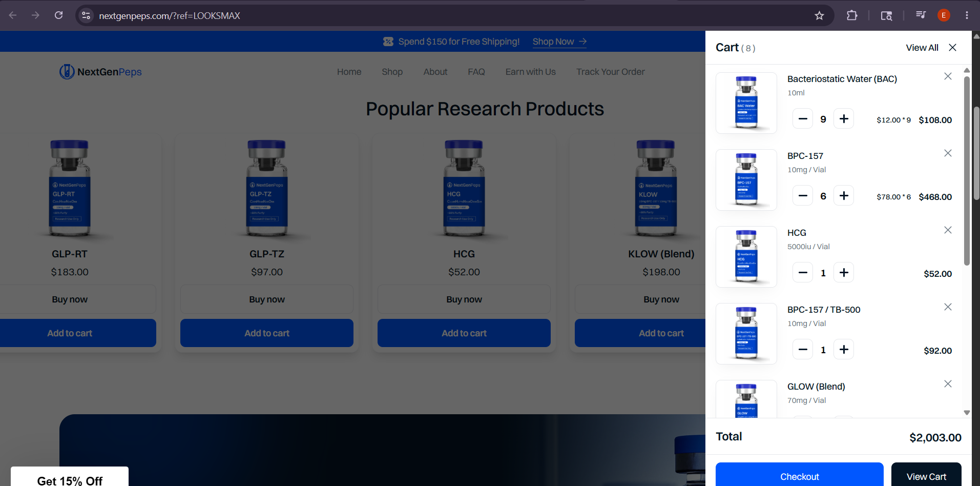Open the tab search icon in toolbar
Viewport: 980px width, 486px height.
point(886,15)
